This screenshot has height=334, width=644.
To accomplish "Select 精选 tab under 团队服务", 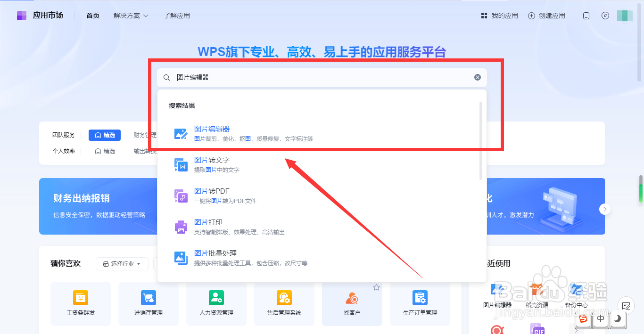I will click(x=105, y=135).
